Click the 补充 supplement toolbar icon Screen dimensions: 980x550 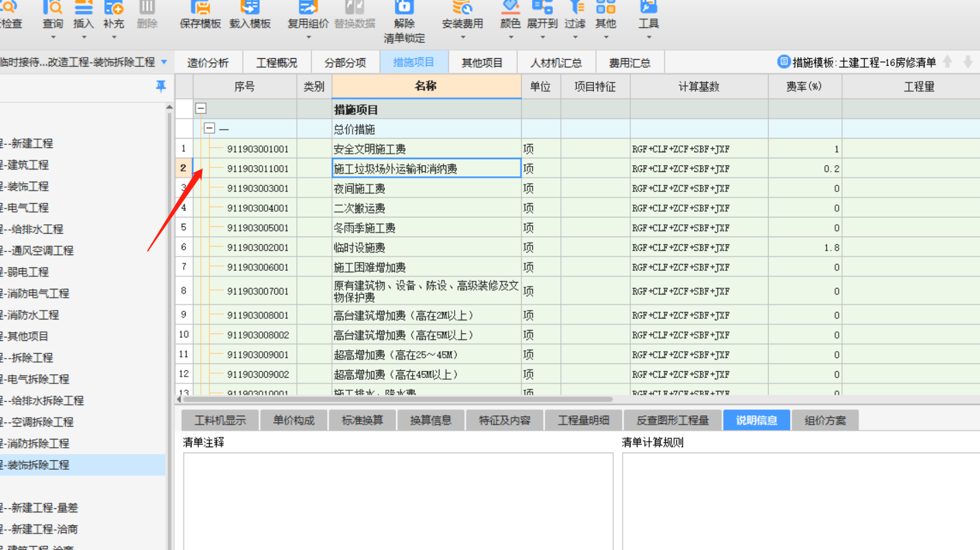pyautogui.click(x=114, y=8)
